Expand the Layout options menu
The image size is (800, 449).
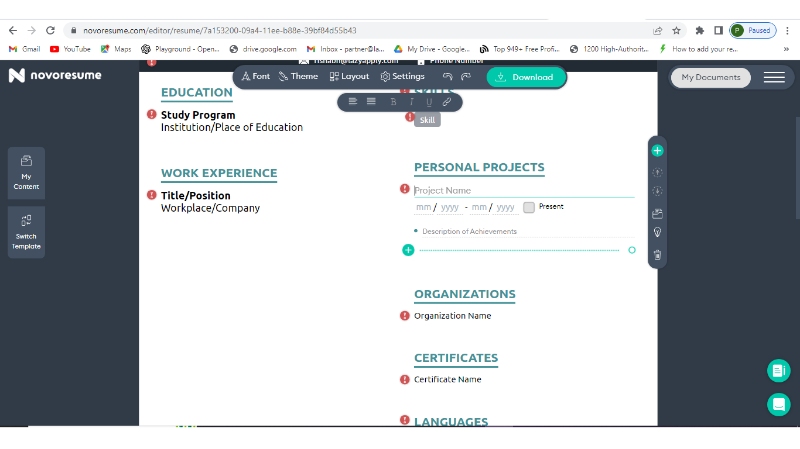click(349, 77)
